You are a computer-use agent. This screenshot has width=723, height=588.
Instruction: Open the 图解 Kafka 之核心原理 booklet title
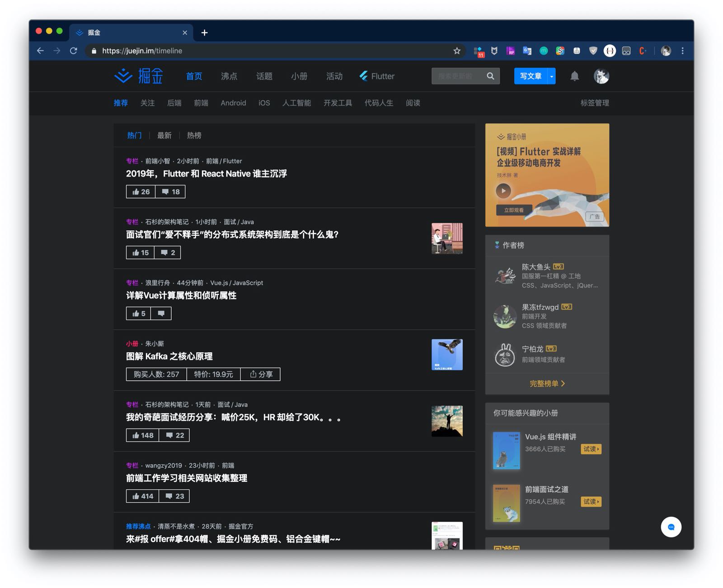point(169,356)
